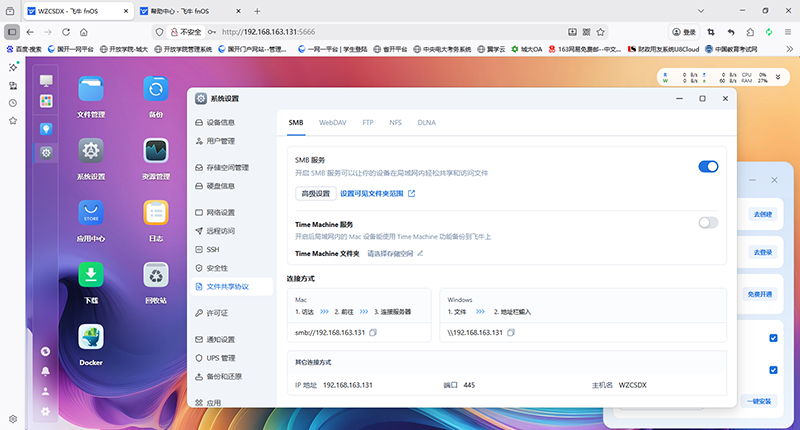Toggle the browser sidebar panel button
800x430 pixels.
pyautogui.click(x=12, y=32)
